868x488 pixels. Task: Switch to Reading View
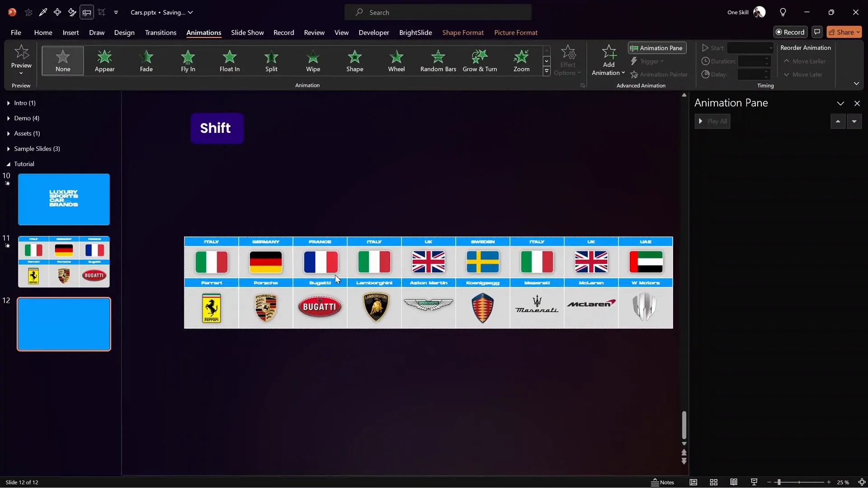point(734,482)
